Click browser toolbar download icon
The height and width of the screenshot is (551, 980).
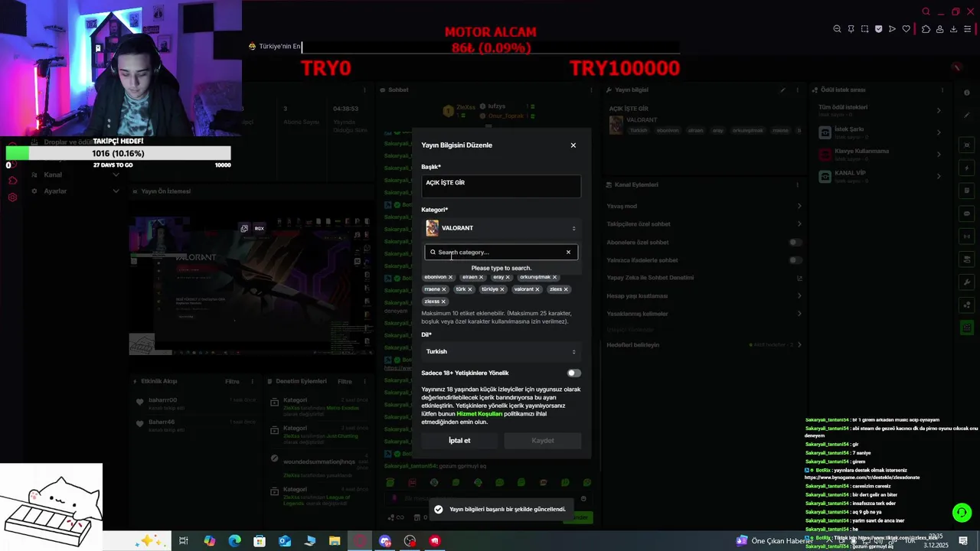pos(954,29)
